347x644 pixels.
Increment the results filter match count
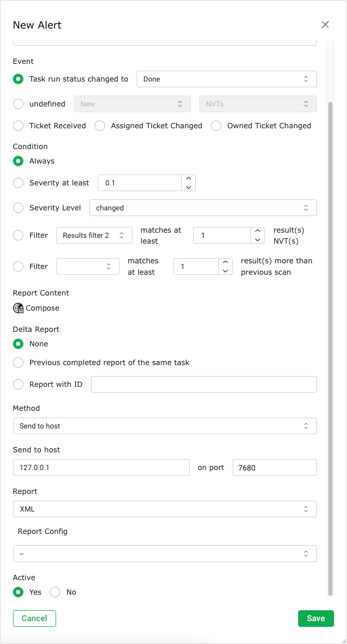[257, 231]
